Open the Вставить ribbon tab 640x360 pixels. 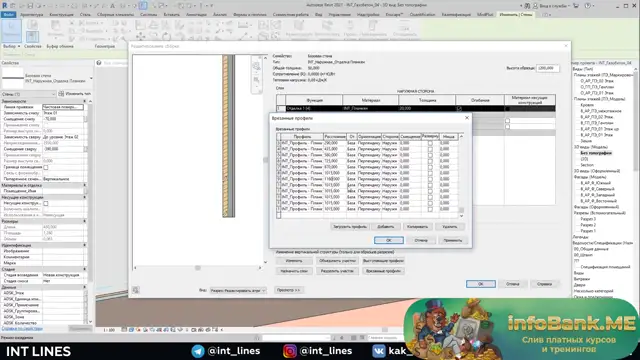171,15
